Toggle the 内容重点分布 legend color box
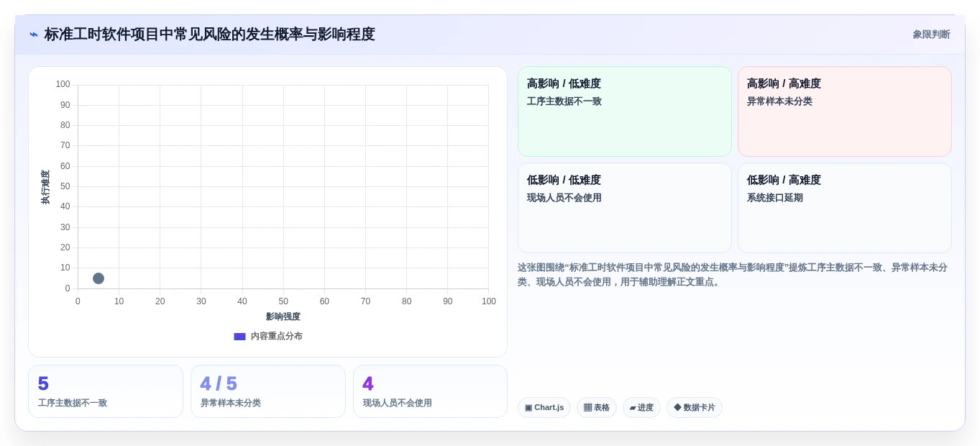This screenshot has width=980, height=446. point(239,336)
